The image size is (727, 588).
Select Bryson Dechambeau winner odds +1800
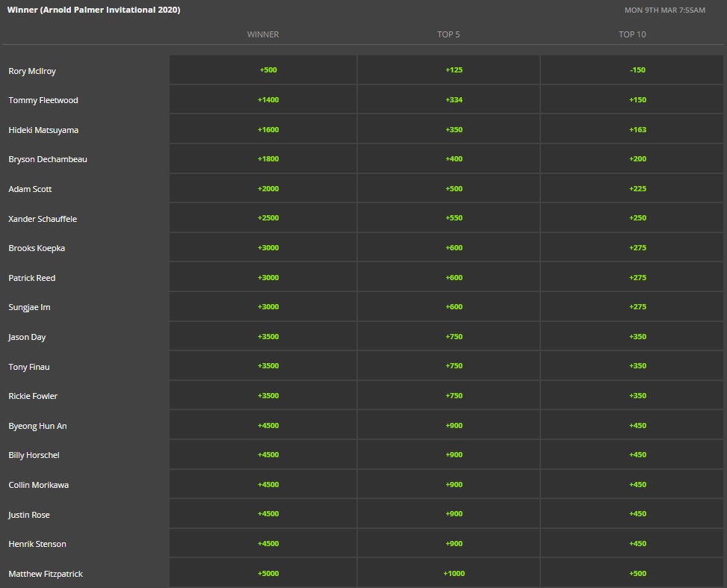pyautogui.click(x=263, y=158)
